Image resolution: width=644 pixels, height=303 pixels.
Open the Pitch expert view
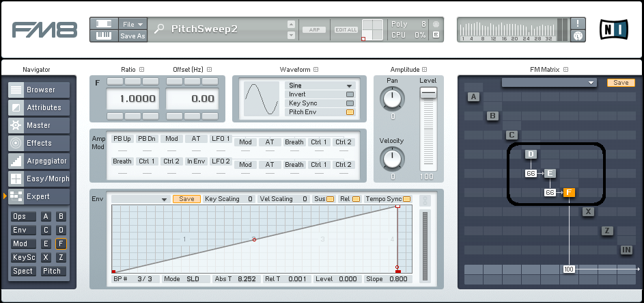tap(54, 271)
